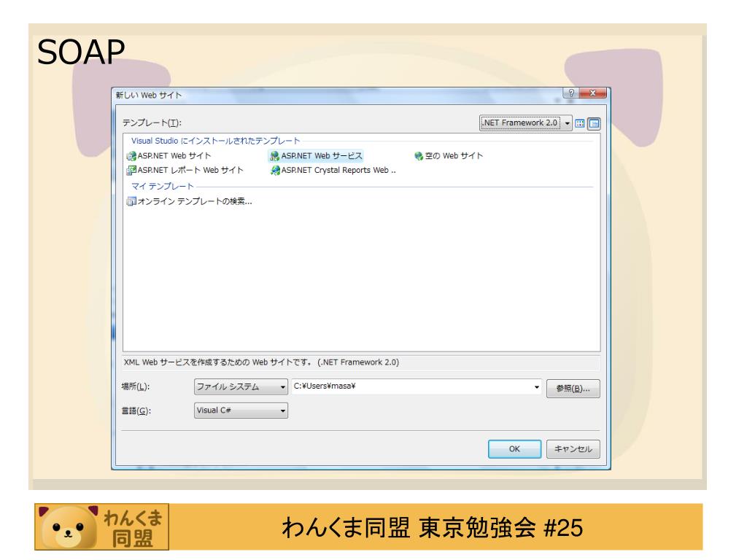Click the Visual Studio にインストールされたテンプレート heading

point(216,141)
